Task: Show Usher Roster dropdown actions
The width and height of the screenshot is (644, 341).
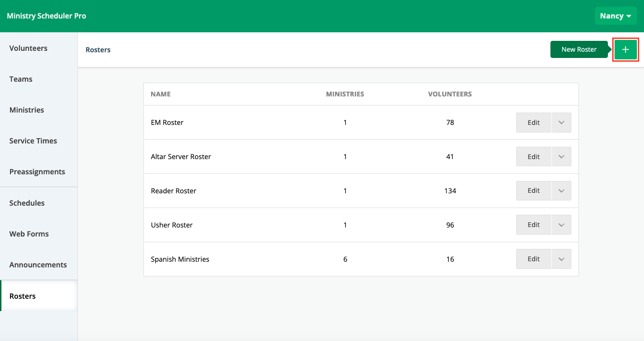Action: pos(561,225)
